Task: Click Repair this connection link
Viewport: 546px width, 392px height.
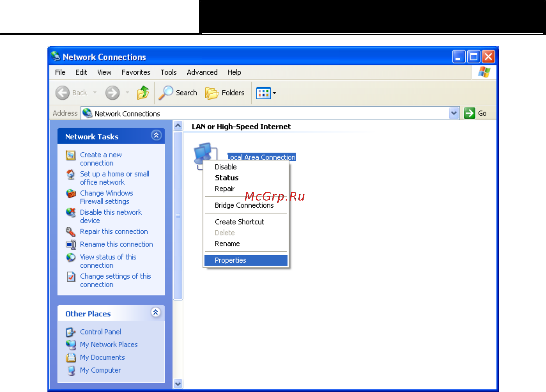Action: tap(114, 232)
